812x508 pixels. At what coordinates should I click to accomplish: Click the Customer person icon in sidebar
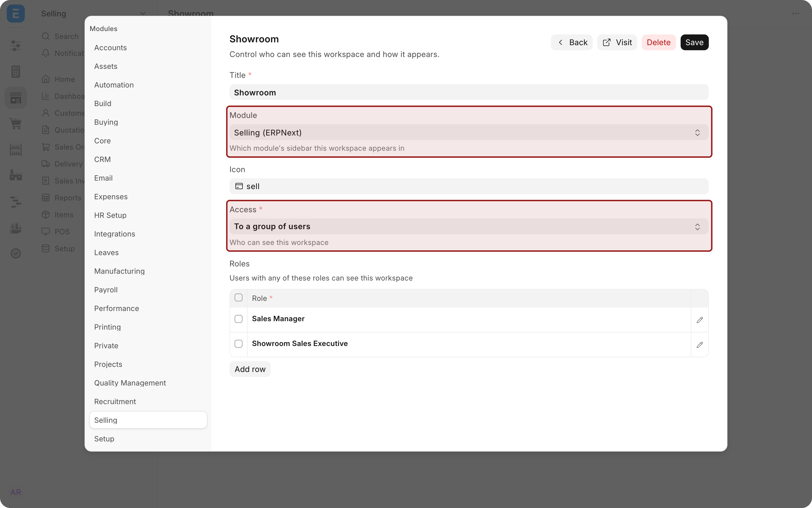pos(46,113)
